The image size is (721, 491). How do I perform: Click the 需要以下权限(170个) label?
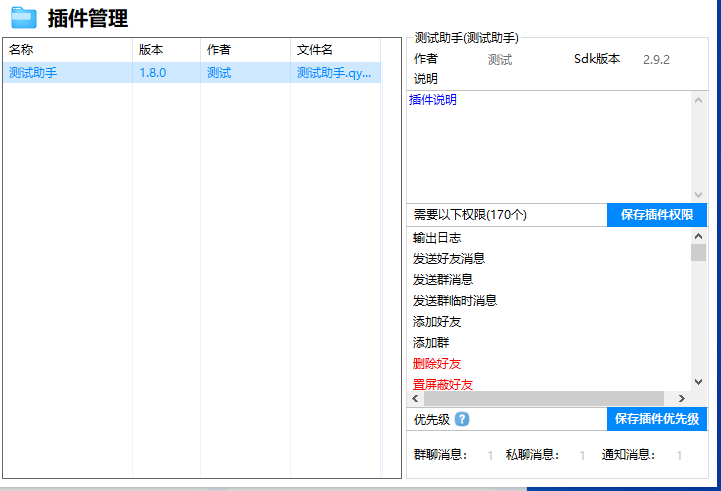[470, 215]
